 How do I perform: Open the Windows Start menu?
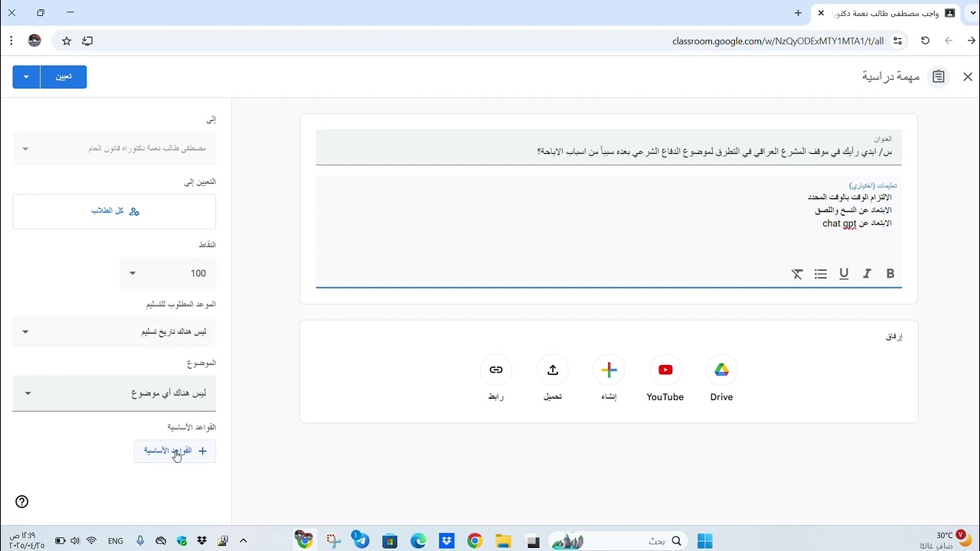tap(705, 541)
